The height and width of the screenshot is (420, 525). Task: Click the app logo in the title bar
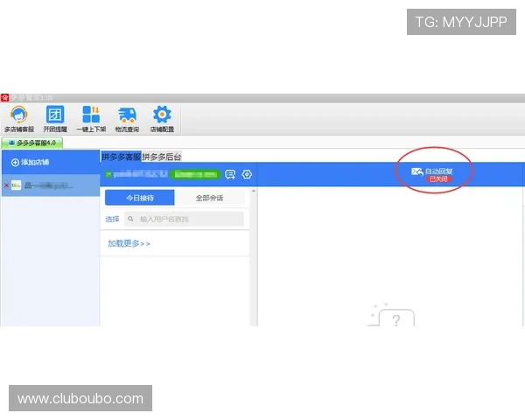click(4, 98)
